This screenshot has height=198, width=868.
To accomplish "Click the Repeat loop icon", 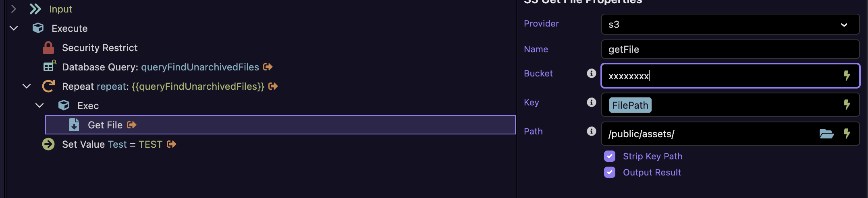I will (49, 86).
